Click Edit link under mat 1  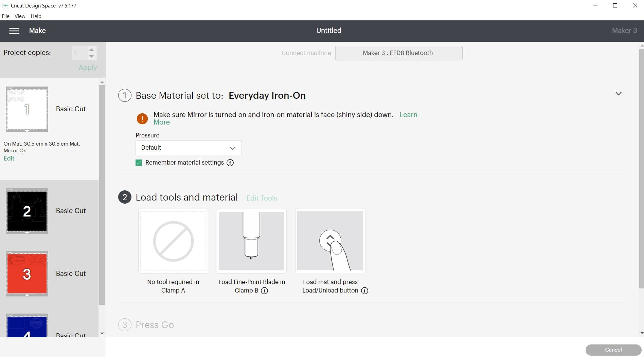[9, 158]
